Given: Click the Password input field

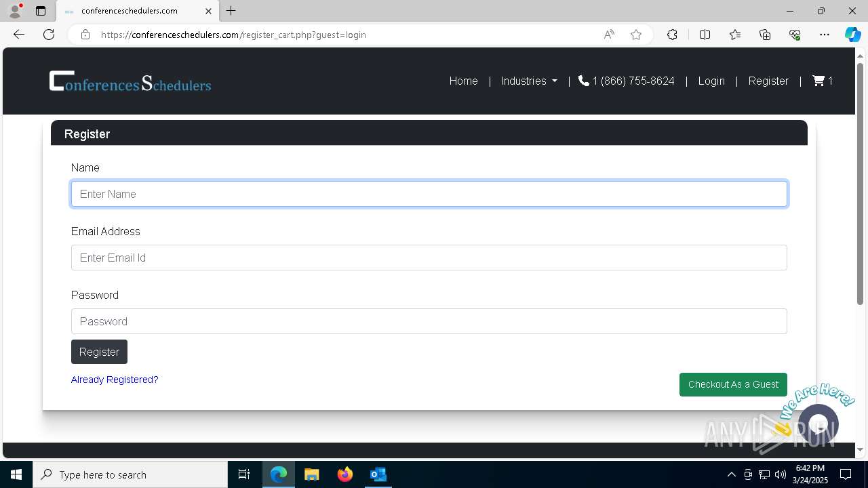Looking at the screenshot, I should [x=429, y=321].
